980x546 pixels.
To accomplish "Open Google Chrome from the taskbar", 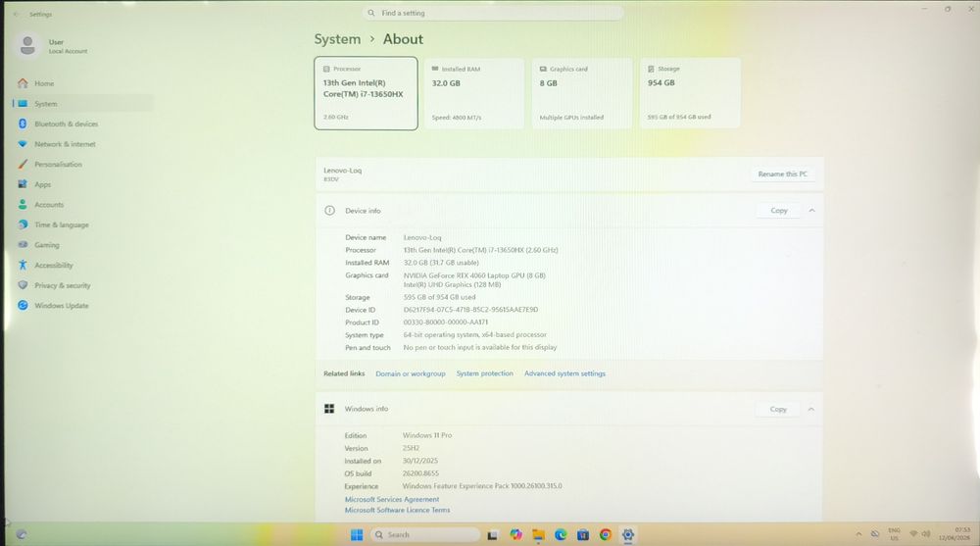I will pos(605,535).
